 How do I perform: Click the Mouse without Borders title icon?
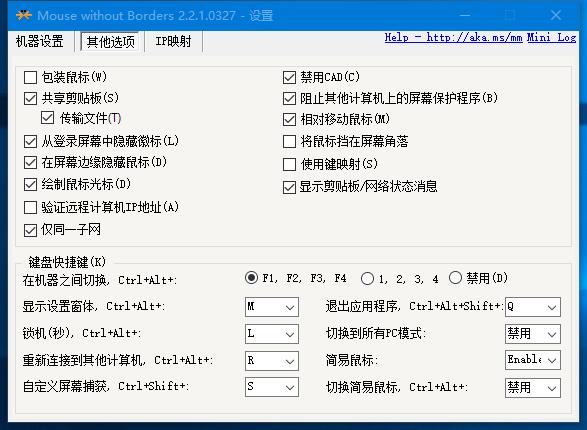click(x=24, y=15)
